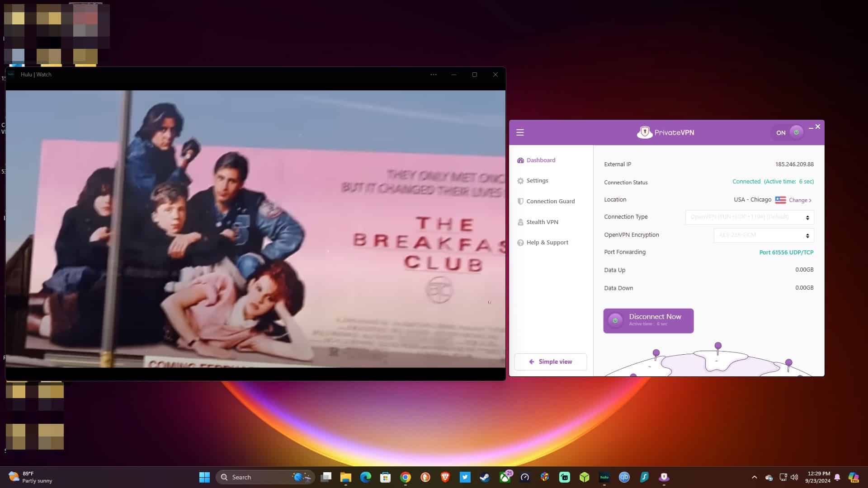Viewport: 868px width, 488px height.
Task: Expand the OpenVPN Encryption dropdown
Action: pyautogui.click(x=764, y=235)
